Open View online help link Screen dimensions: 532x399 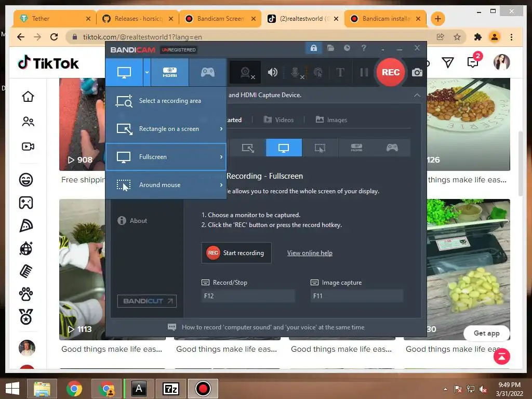310,253
